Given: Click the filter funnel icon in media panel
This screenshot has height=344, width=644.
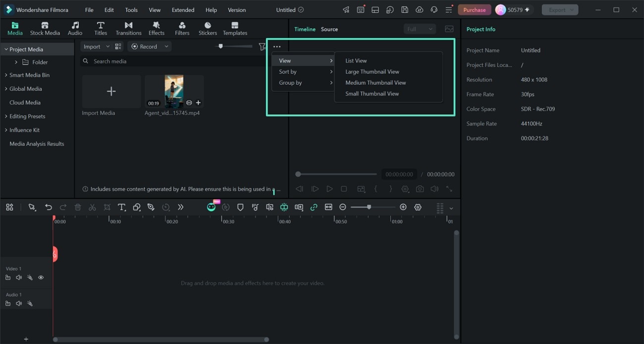Looking at the screenshot, I should [x=262, y=47].
